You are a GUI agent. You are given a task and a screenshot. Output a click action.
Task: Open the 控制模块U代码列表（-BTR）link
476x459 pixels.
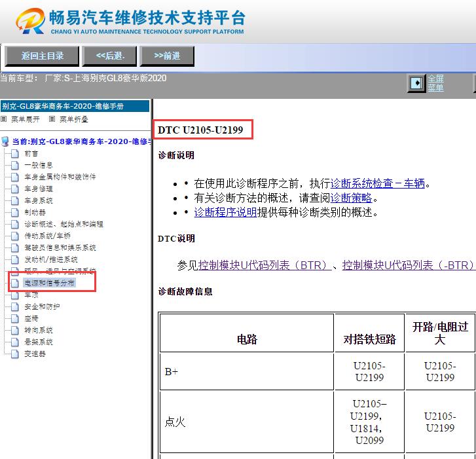coord(409,265)
